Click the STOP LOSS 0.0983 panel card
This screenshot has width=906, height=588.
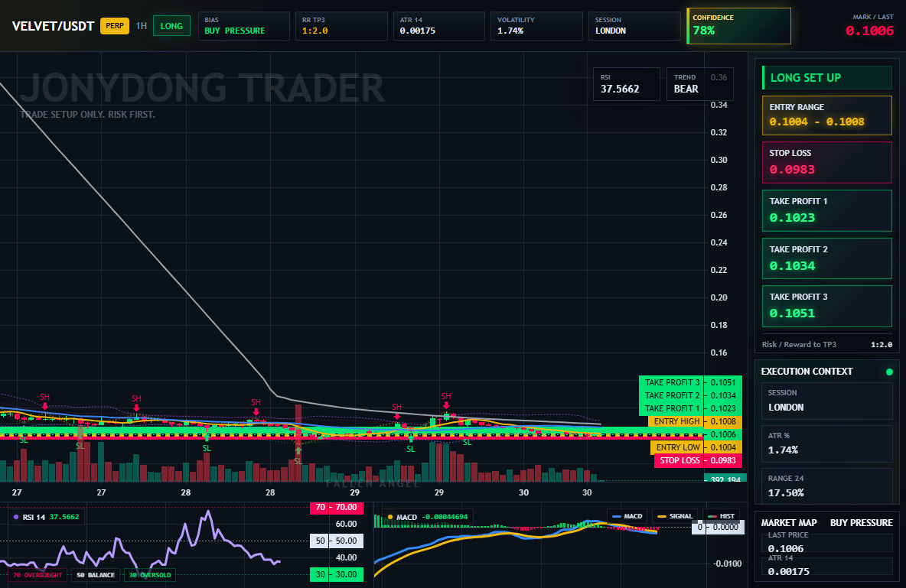click(827, 162)
